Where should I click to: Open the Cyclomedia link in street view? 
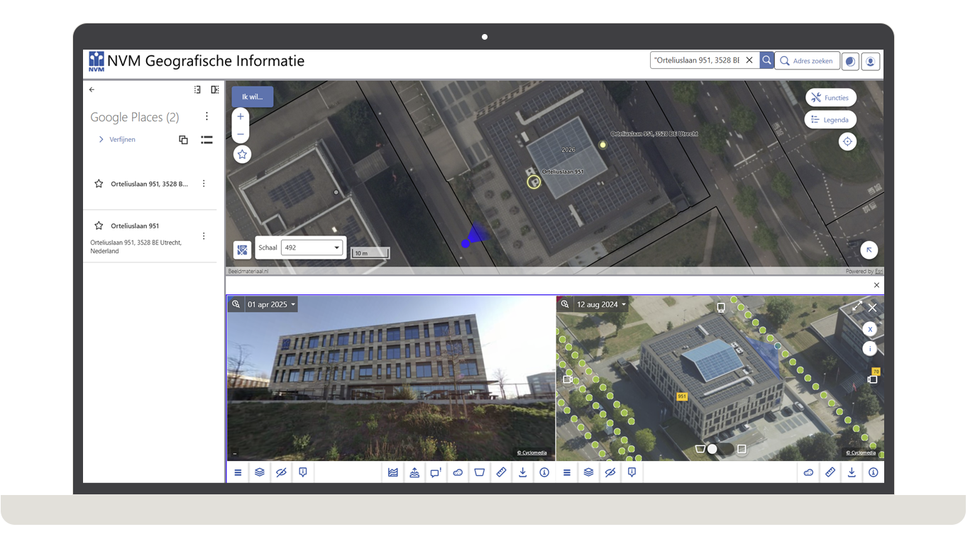click(532, 452)
